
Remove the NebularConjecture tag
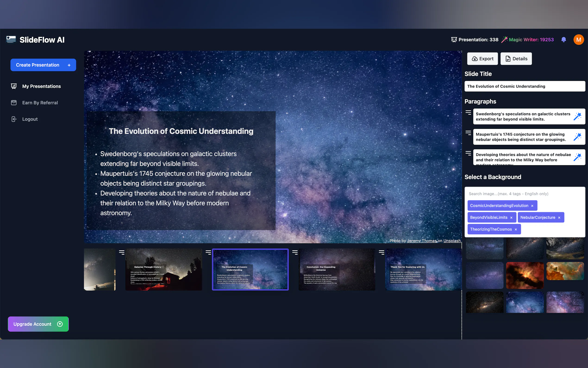[559, 218]
